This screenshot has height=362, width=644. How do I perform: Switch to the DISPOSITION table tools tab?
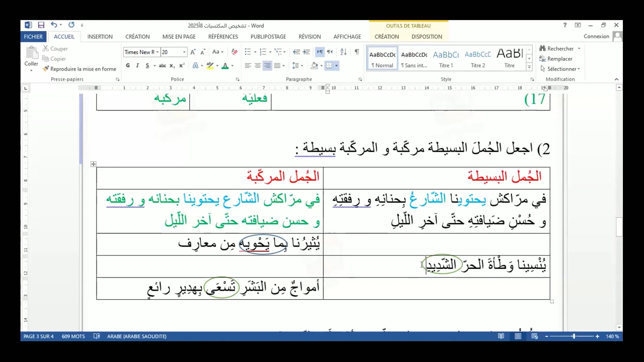click(x=427, y=37)
